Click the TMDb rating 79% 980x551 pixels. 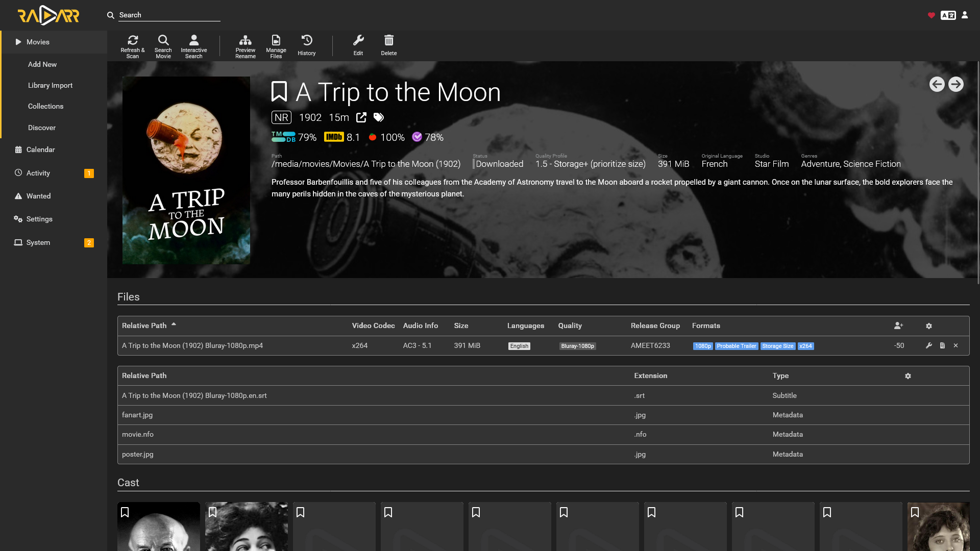[x=294, y=137]
